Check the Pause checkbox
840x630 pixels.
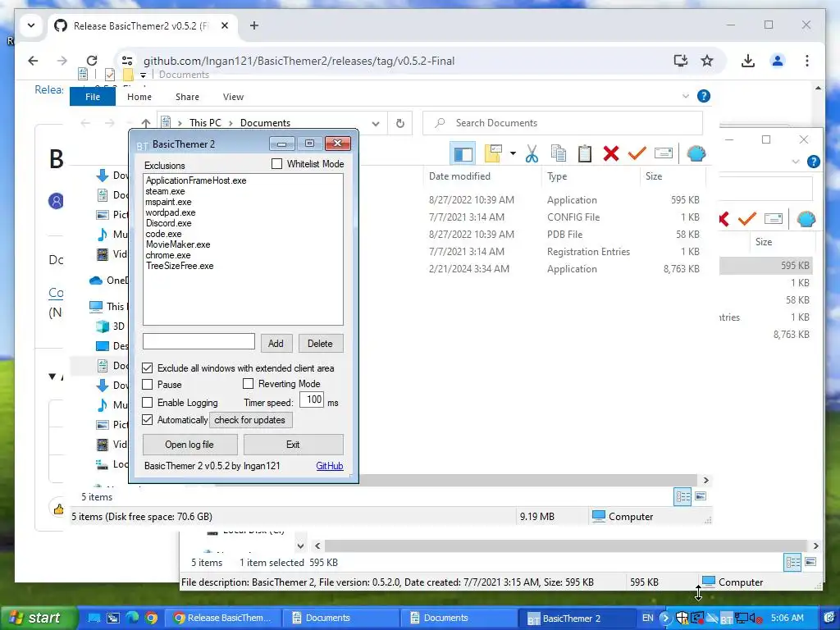point(148,385)
